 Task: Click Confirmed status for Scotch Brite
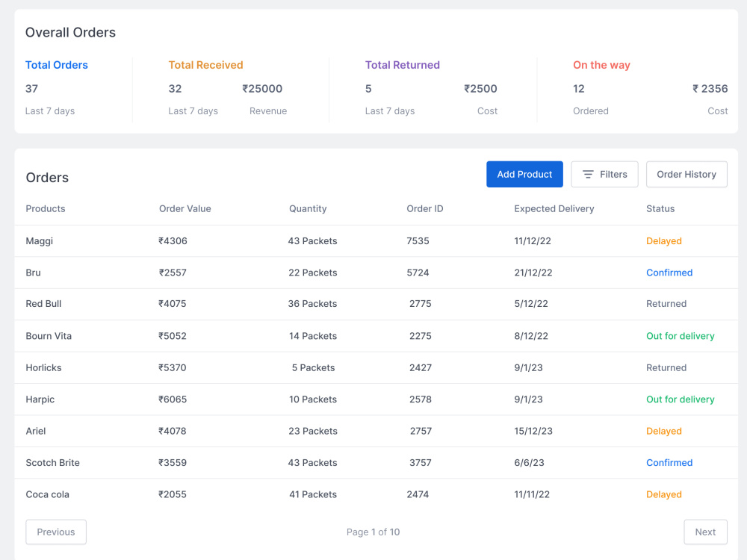pyautogui.click(x=669, y=462)
